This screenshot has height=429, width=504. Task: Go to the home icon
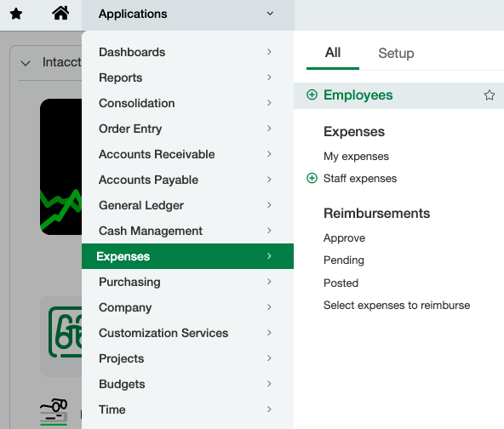tap(60, 14)
